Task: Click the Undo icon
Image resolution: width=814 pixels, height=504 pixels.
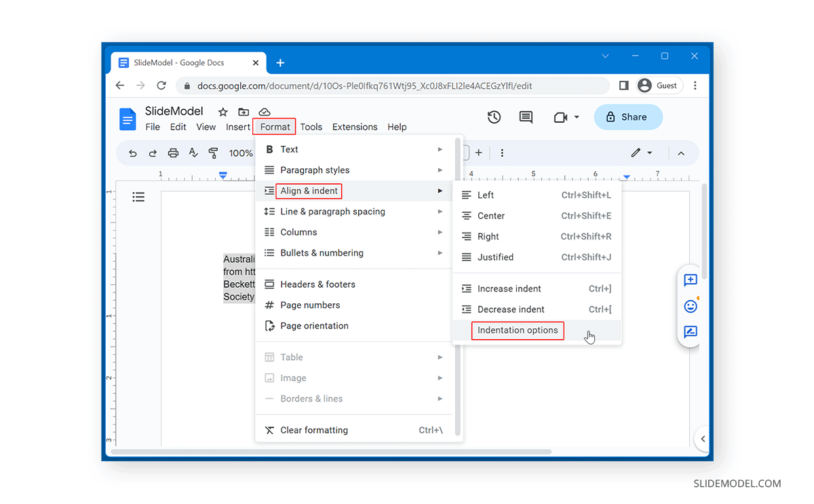Action: point(133,153)
